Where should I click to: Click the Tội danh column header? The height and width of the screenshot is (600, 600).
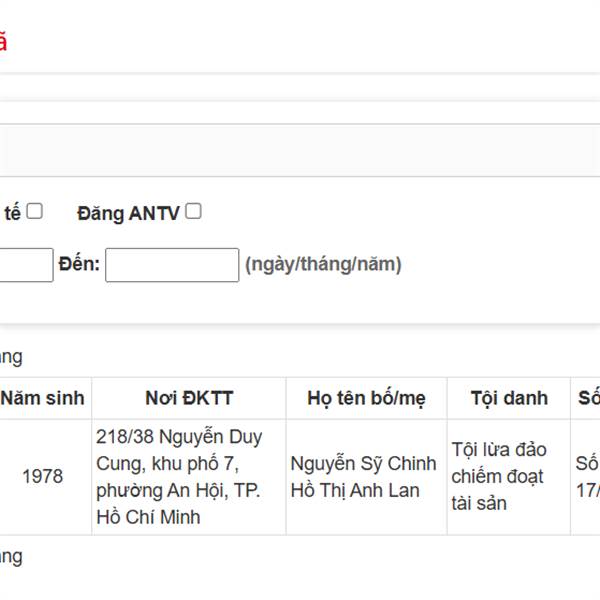pos(509,398)
